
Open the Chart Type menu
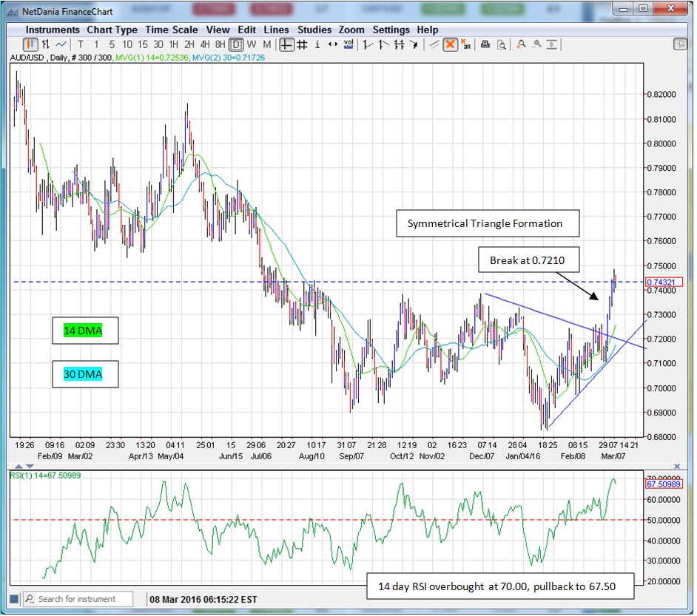pyautogui.click(x=112, y=30)
